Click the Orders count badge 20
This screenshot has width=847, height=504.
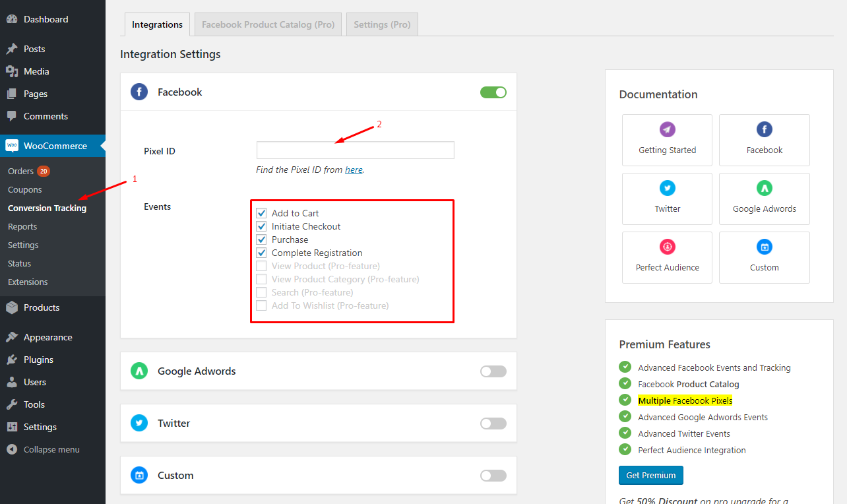pos(44,171)
